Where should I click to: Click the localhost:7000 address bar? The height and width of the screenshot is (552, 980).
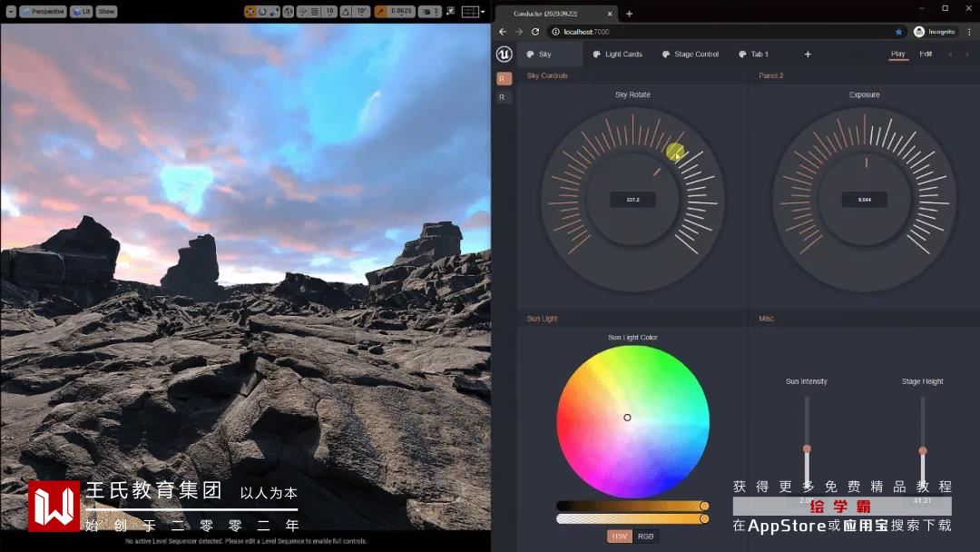coord(728,31)
